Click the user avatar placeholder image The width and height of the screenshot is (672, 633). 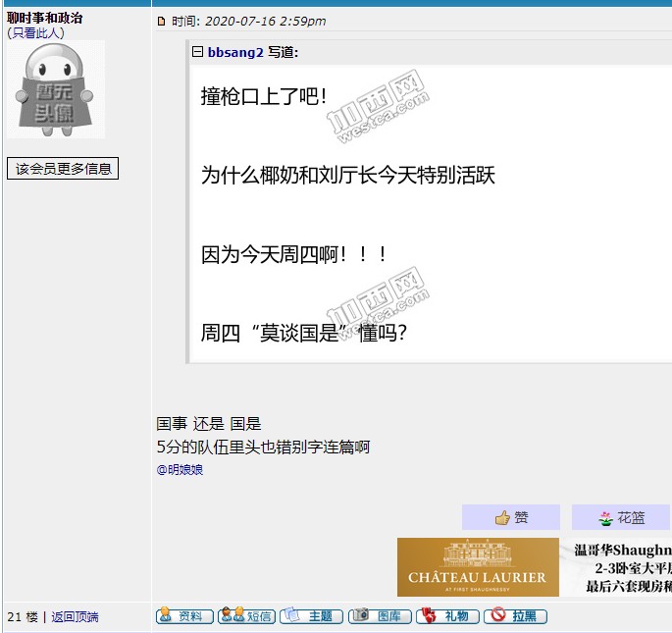pyautogui.click(x=57, y=90)
